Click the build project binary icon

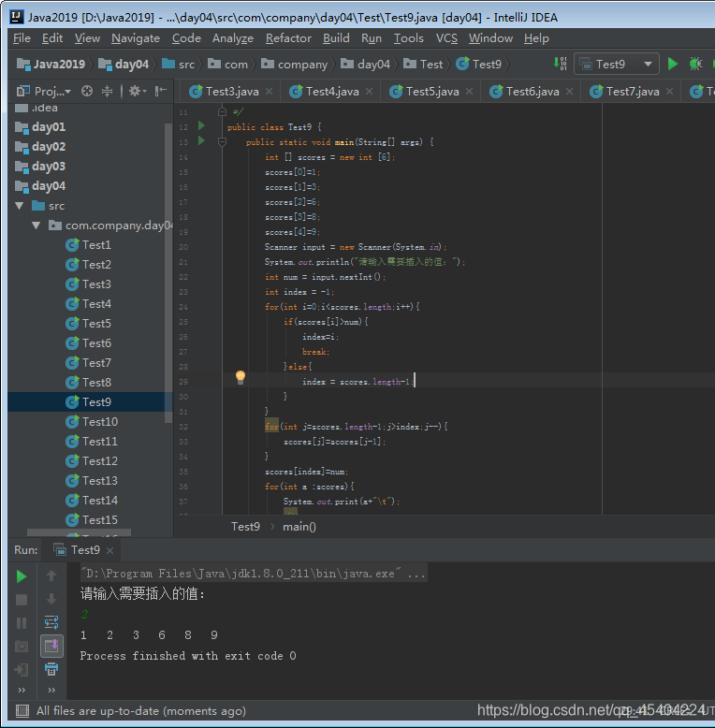pyautogui.click(x=561, y=64)
